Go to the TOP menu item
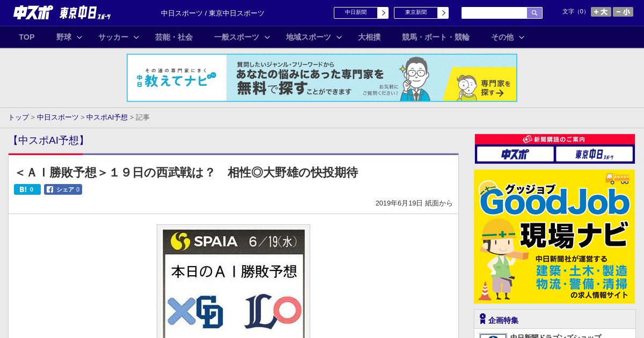Image resolution: width=644 pixels, height=338 pixels. 27,37
